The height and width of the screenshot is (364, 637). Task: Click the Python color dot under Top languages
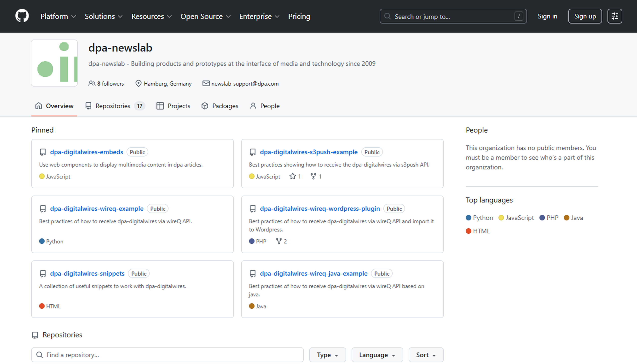[468, 218]
